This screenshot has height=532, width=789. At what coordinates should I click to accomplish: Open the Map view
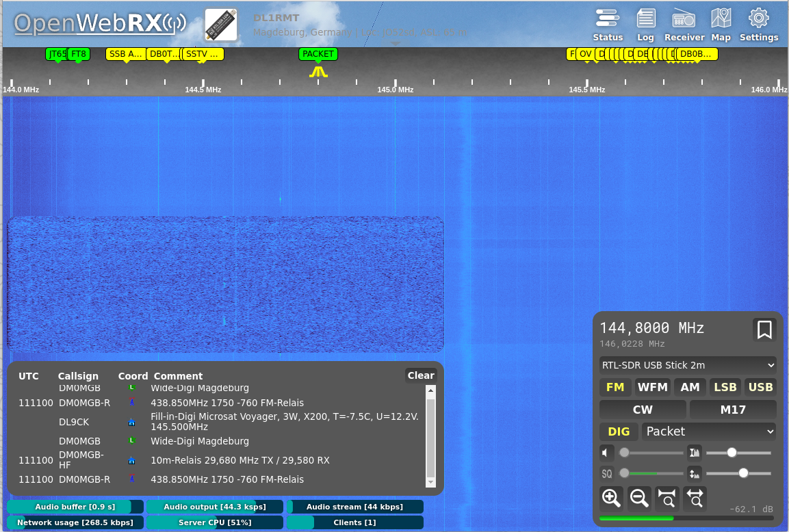tap(721, 25)
